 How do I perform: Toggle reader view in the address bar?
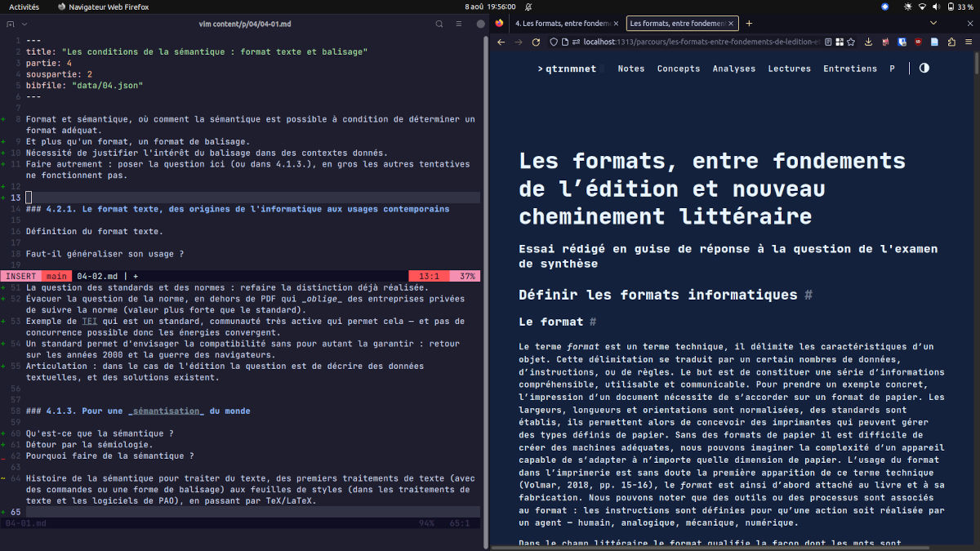pos(827,42)
